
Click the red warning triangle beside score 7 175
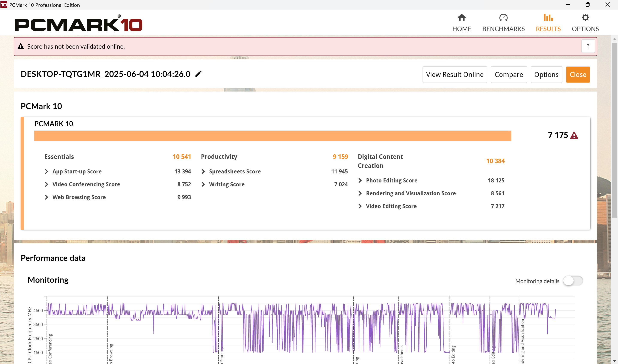coord(574,135)
